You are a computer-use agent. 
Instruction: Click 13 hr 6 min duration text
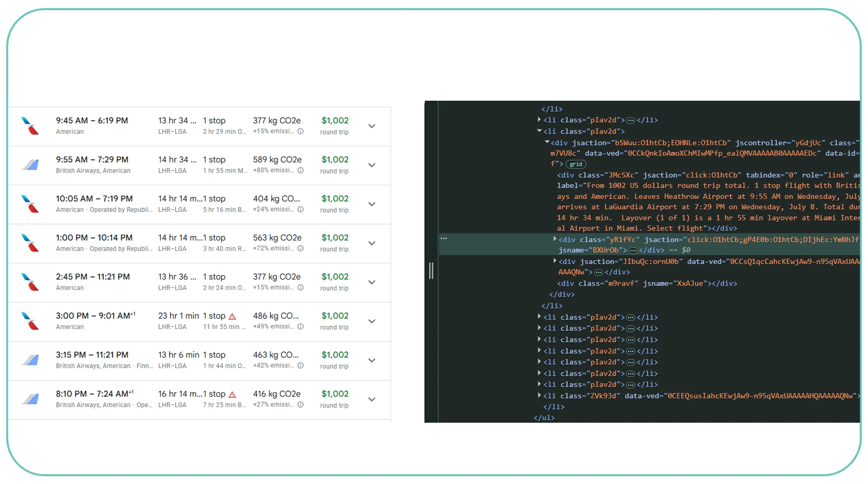pos(178,355)
